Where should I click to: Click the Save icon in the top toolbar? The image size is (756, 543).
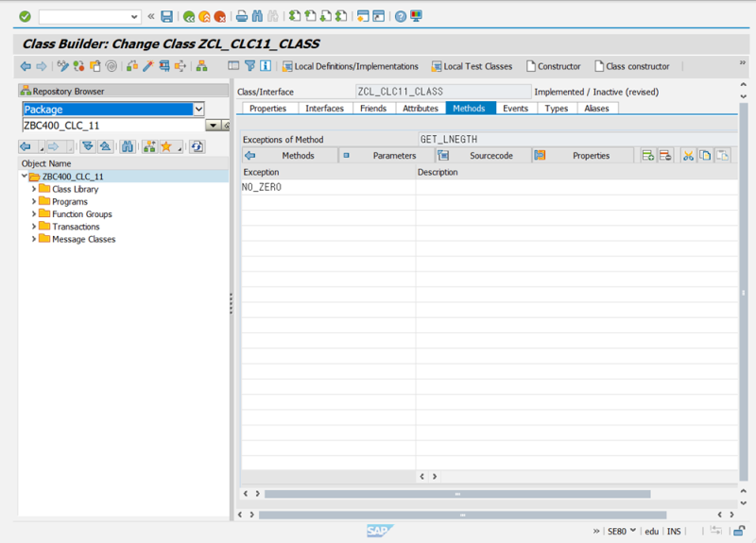click(167, 17)
